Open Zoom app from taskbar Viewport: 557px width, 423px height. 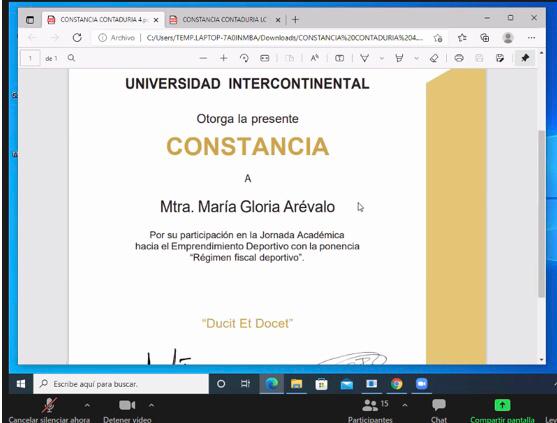(421, 384)
